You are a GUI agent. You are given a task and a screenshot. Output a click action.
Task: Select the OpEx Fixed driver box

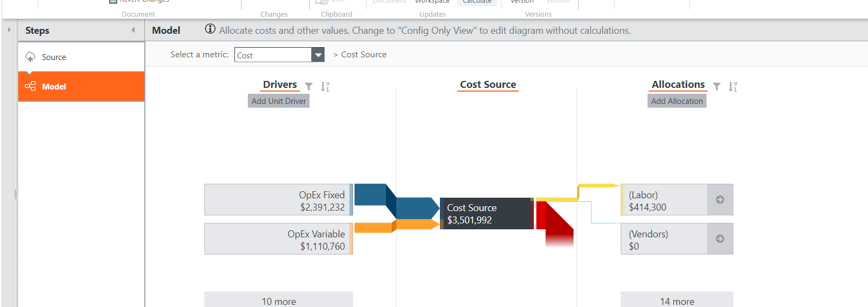278,200
